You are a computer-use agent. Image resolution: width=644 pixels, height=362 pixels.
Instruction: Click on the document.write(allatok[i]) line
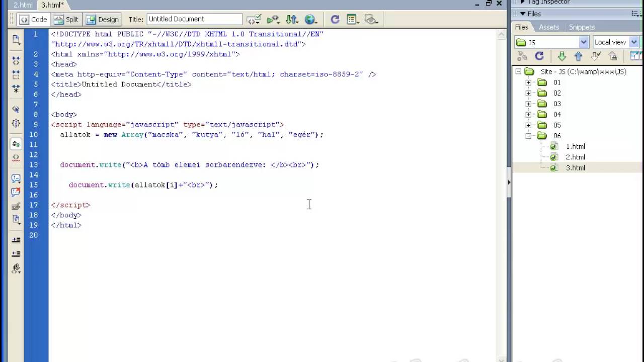pyautogui.click(x=143, y=185)
